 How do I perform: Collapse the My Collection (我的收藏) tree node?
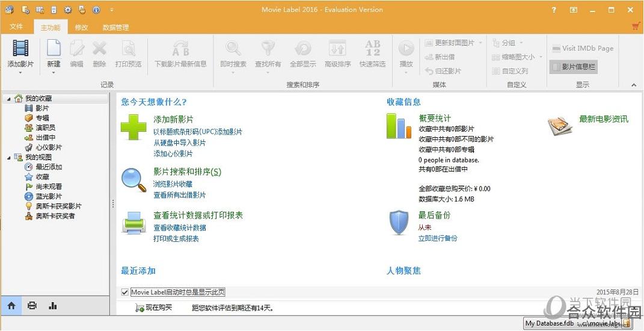[x=9, y=99]
